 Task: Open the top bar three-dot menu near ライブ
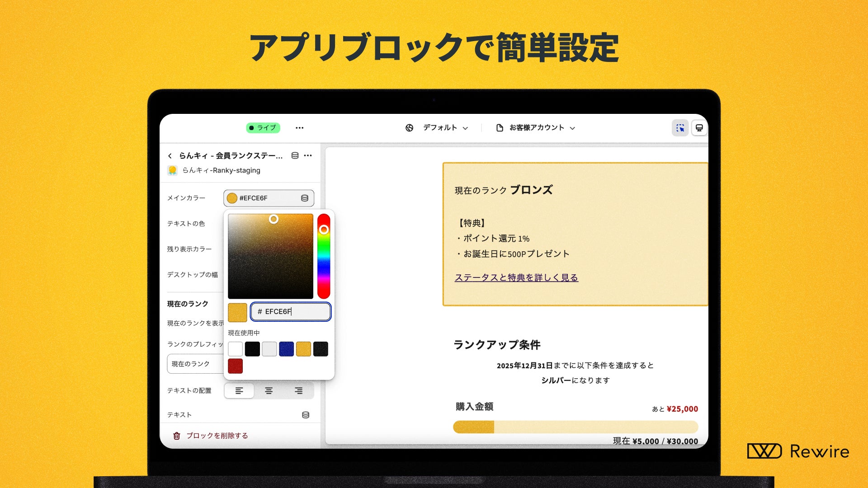[x=300, y=128]
